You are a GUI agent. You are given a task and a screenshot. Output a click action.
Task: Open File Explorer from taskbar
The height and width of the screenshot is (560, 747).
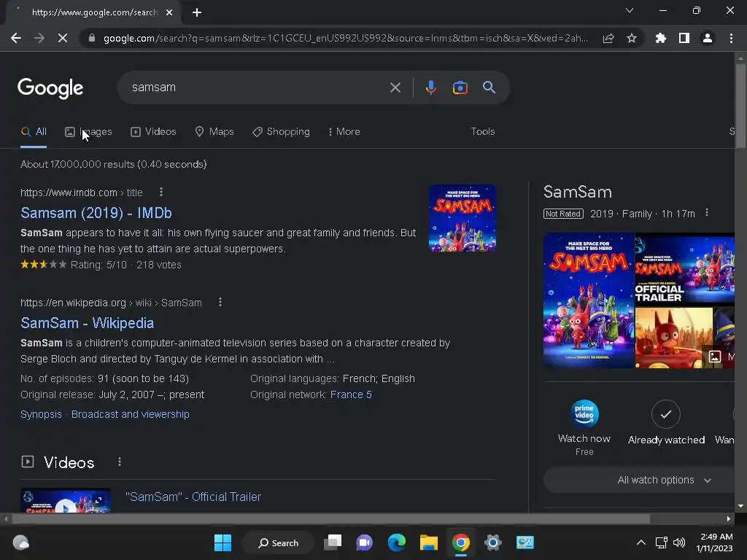(x=428, y=542)
